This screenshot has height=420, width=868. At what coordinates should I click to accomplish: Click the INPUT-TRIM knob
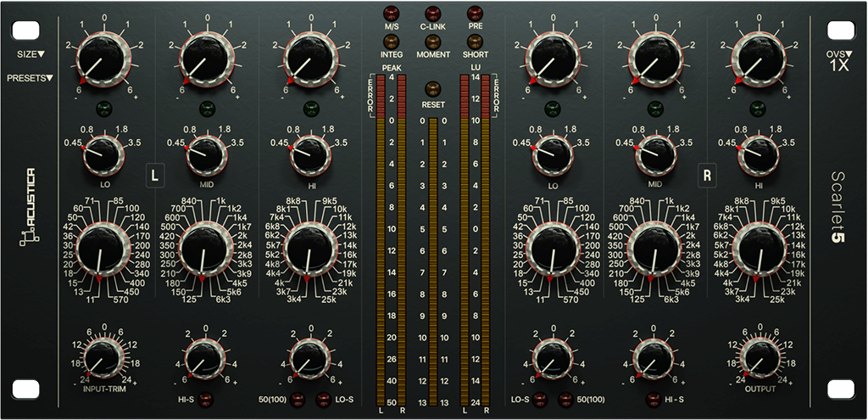(103, 358)
